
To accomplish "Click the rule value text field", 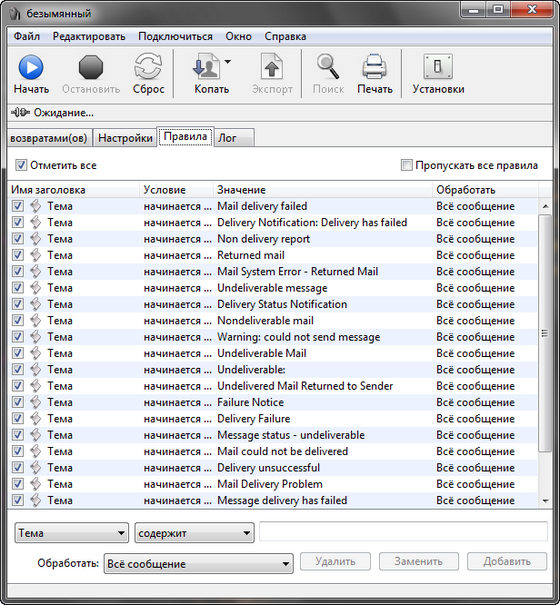I will point(403,532).
